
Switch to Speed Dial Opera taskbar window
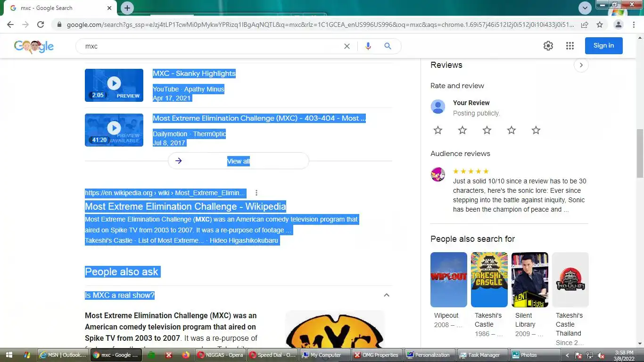273,355
